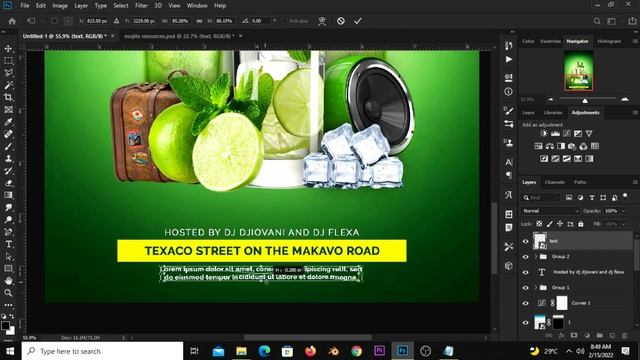Expand the Group 1 folder
640x360 pixels.
point(536,288)
